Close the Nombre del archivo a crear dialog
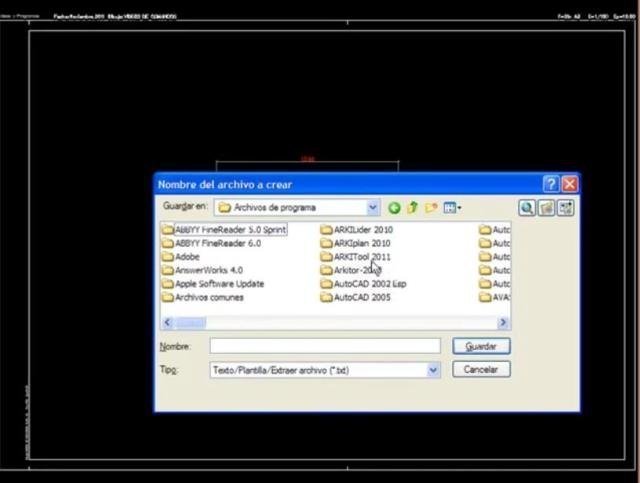The image size is (640, 483). (x=569, y=184)
